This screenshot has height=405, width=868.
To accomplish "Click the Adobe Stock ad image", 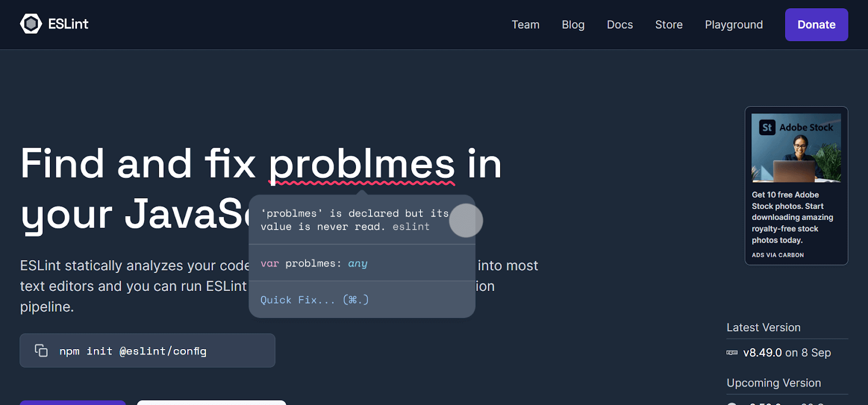I will point(796,148).
